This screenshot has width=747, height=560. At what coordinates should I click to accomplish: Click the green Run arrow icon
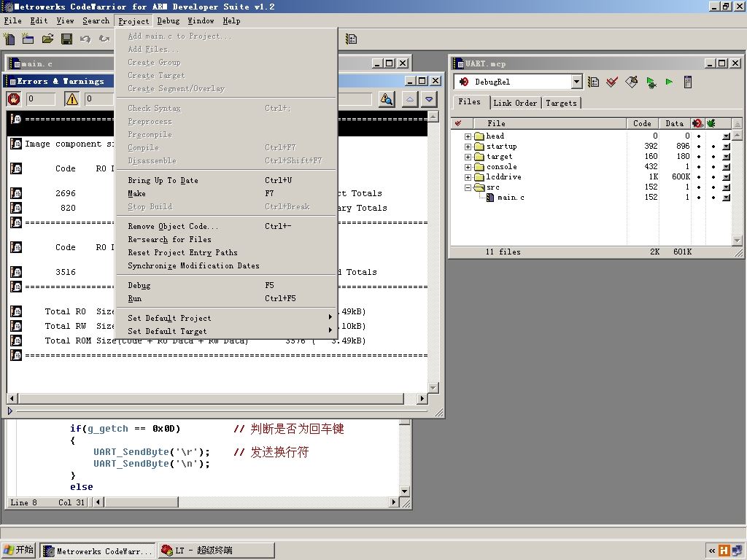pyautogui.click(x=670, y=82)
